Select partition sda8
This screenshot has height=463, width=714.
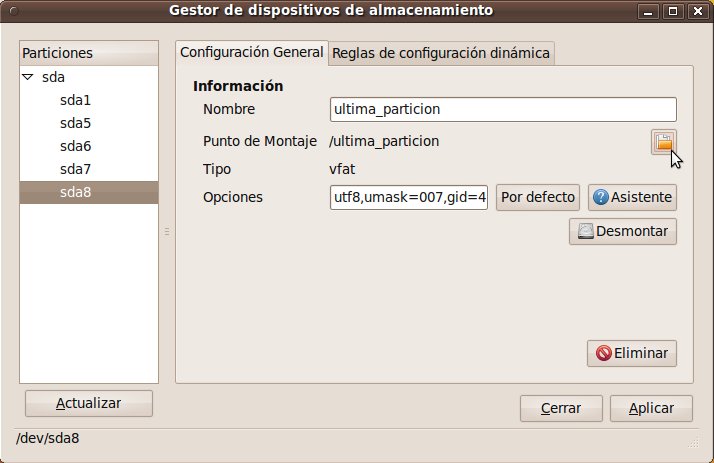89,192
